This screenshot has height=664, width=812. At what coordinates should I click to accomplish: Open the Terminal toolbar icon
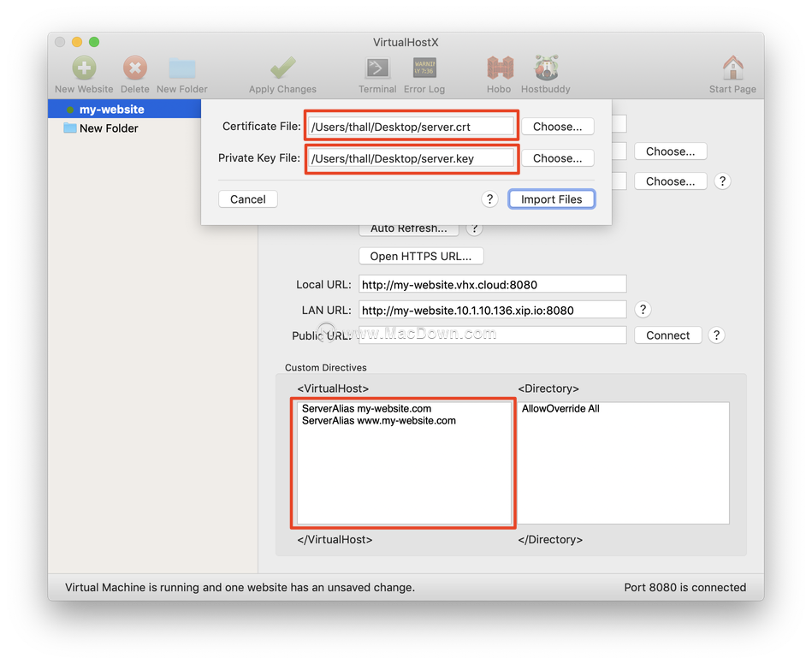click(377, 68)
